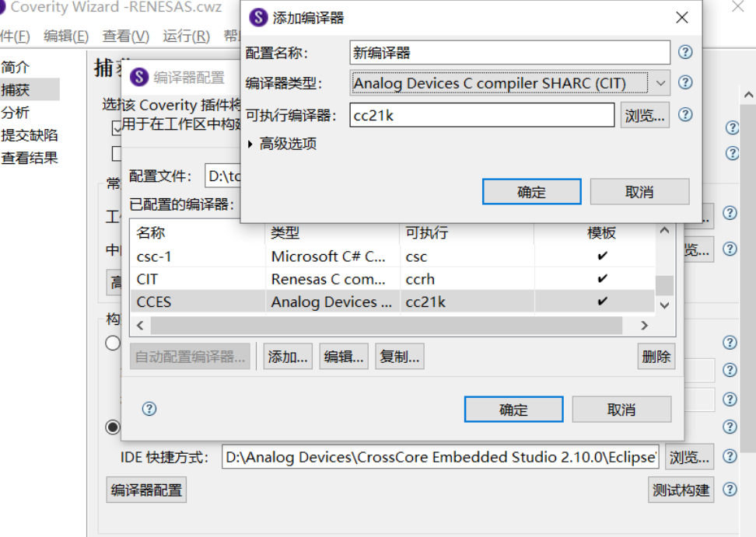Click the 删除 button

[656, 357]
